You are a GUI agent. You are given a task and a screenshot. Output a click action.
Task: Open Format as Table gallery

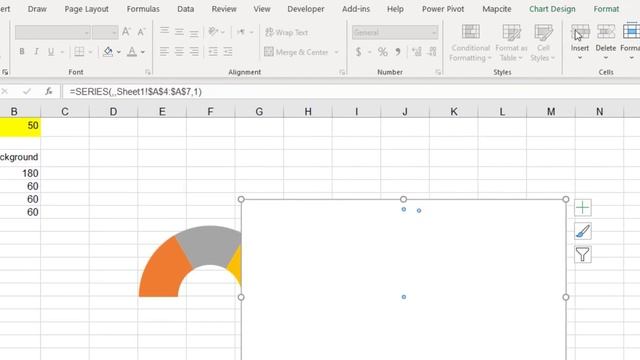pos(511,43)
